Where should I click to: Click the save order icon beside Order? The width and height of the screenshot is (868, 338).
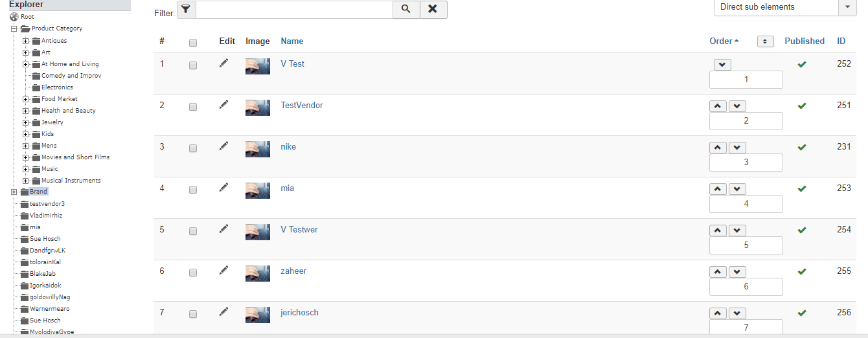pyautogui.click(x=765, y=41)
